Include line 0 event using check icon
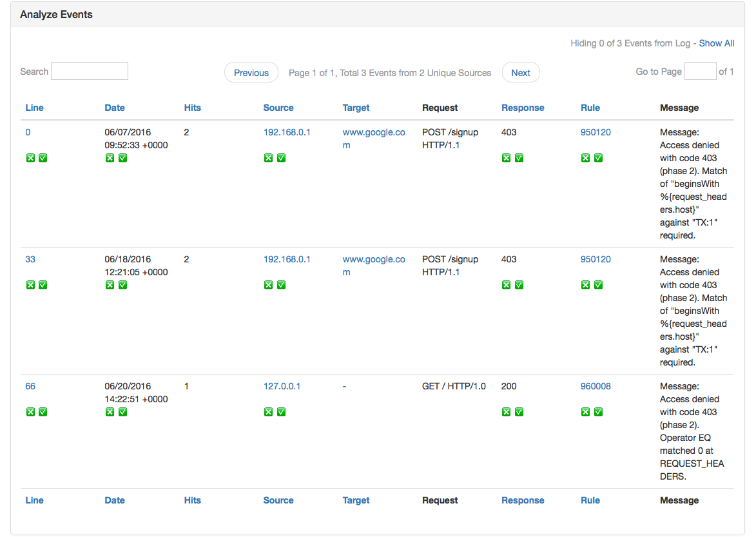756x537 pixels. (x=43, y=157)
